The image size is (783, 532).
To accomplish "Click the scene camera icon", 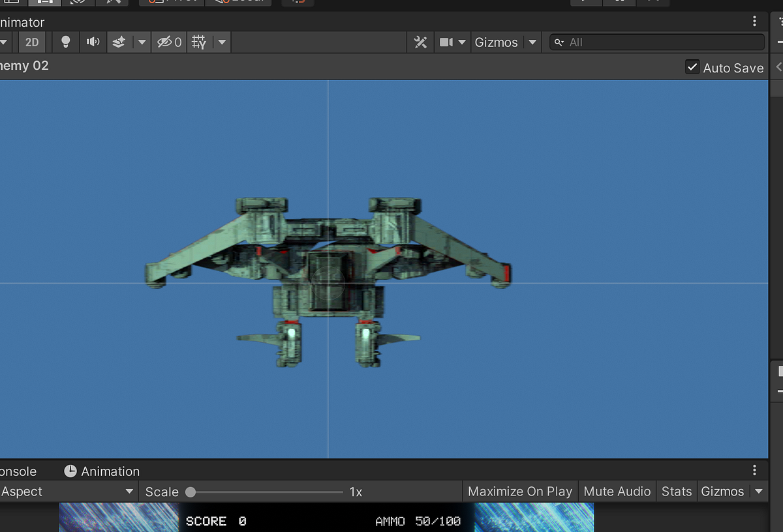I will [446, 42].
